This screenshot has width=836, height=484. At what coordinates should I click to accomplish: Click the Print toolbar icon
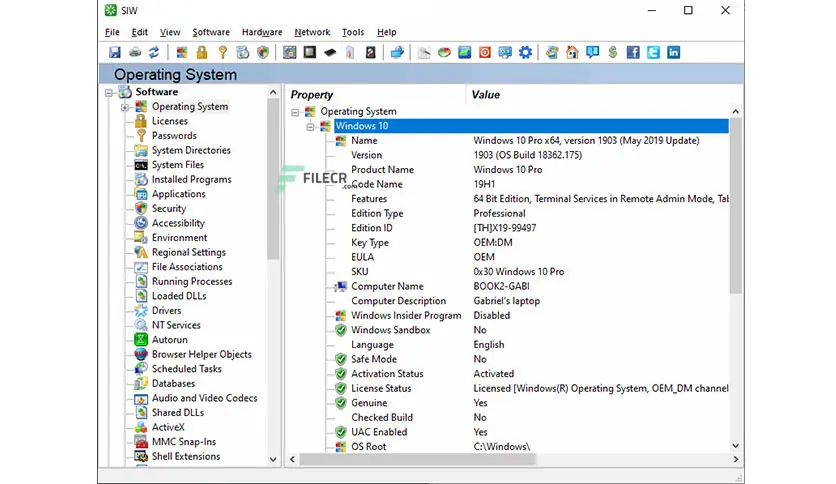coord(135,52)
